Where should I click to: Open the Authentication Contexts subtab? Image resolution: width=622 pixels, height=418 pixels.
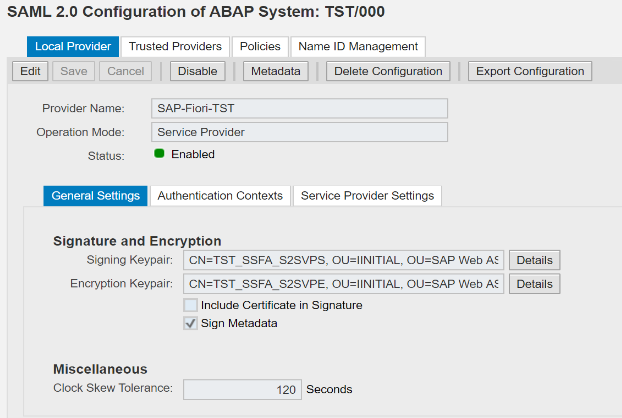point(220,196)
